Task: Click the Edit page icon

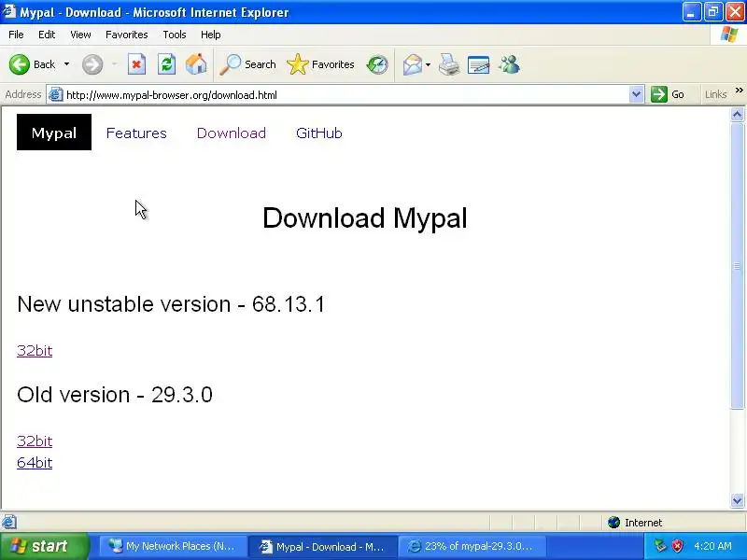Action: pyautogui.click(x=479, y=64)
